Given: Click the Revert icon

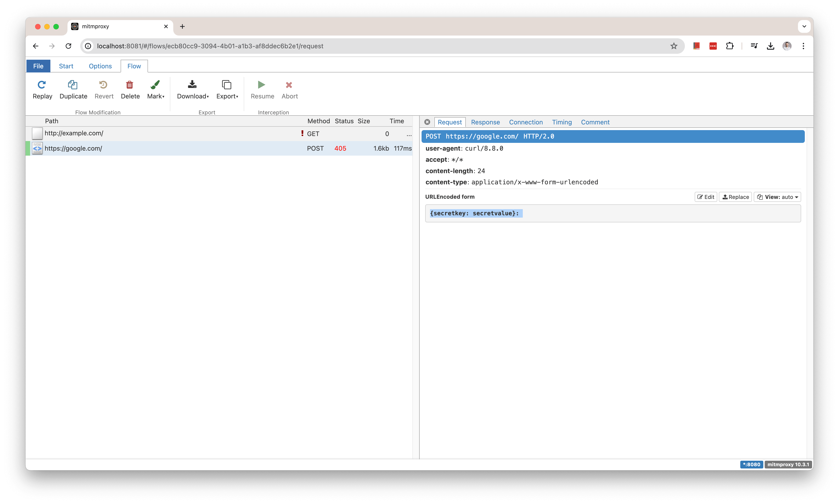Looking at the screenshot, I should tap(103, 85).
